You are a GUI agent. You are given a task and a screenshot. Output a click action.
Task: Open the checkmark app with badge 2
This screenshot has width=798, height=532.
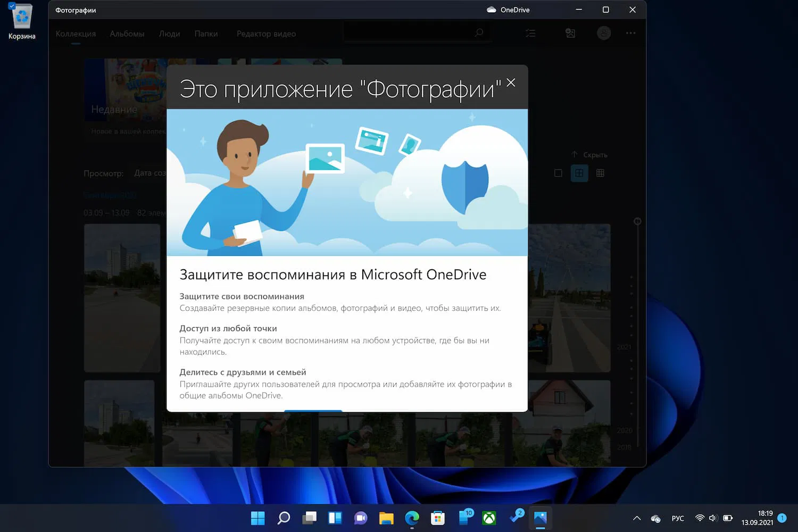tap(516, 517)
